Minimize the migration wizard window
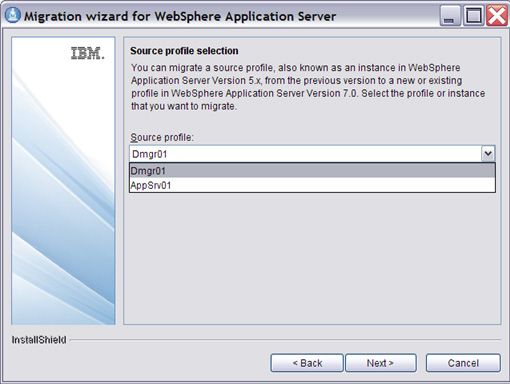The width and height of the screenshot is (510, 384). point(450,16)
